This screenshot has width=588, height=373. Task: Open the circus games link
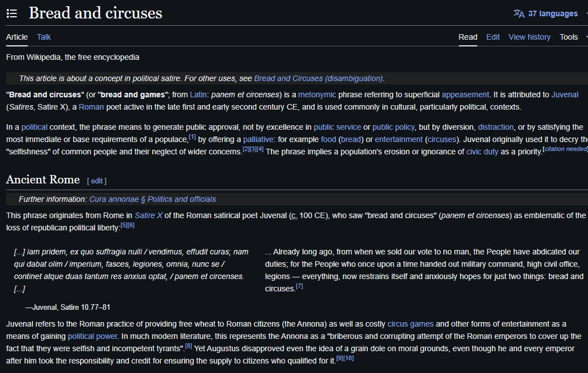pyautogui.click(x=410, y=324)
